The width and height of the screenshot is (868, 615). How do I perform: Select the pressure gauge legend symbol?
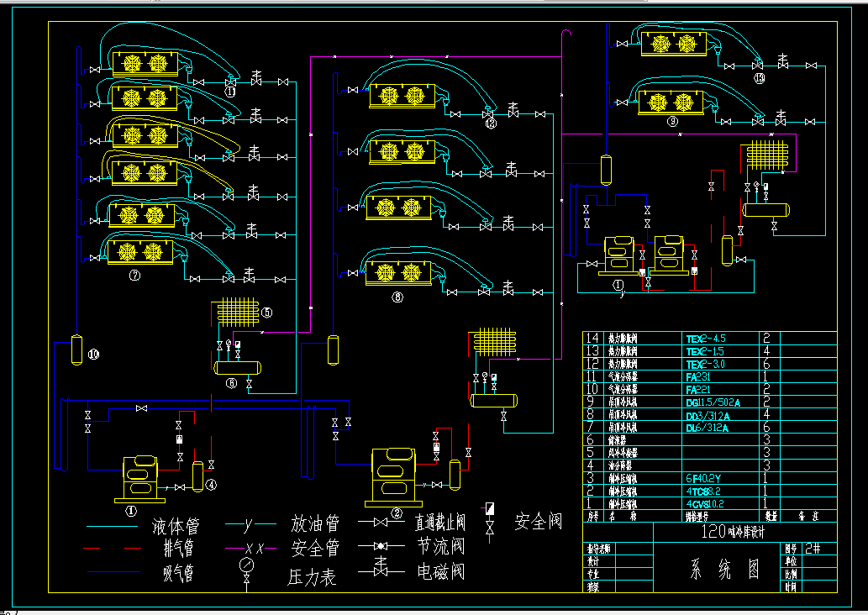(246, 573)
